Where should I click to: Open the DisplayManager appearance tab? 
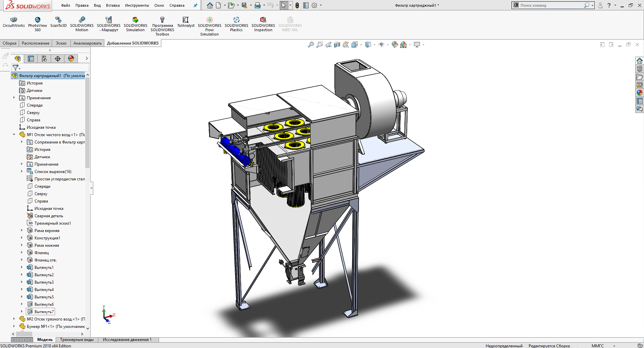point(71,59)
